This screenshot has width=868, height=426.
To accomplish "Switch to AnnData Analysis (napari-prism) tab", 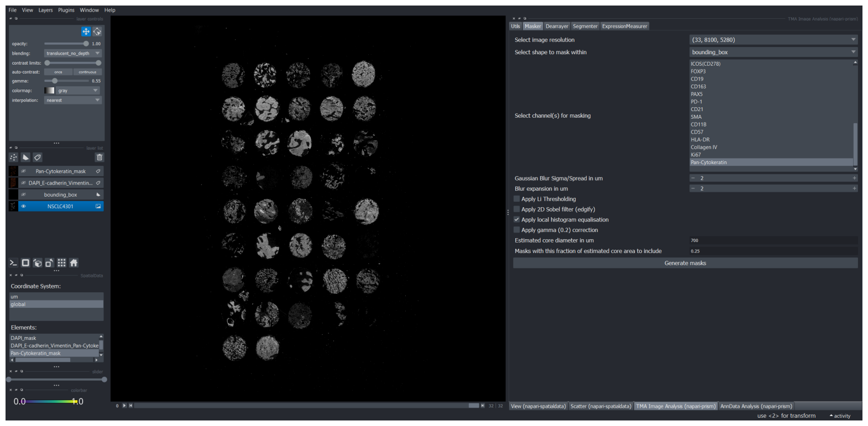I will pyautogui.click(x=756, y=406).
